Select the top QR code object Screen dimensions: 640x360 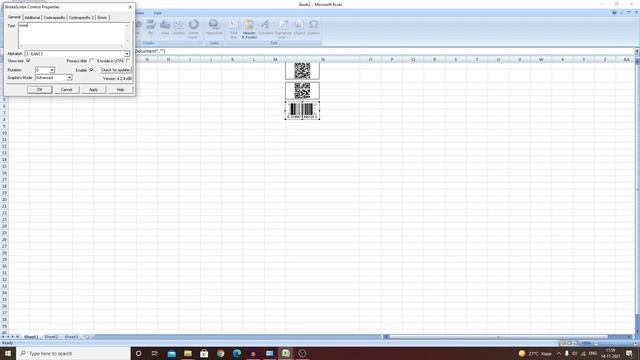pyautogui.click(x=302, y=71)
